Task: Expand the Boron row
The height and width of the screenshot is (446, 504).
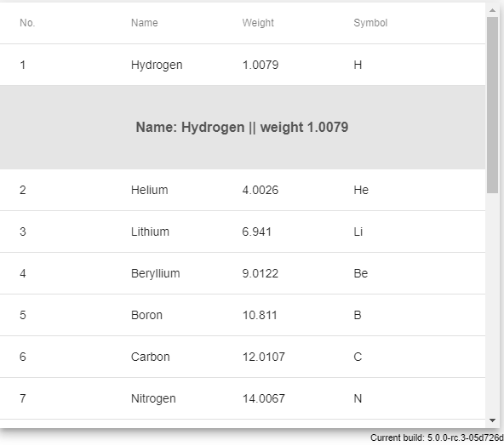Action: [243, 315]
